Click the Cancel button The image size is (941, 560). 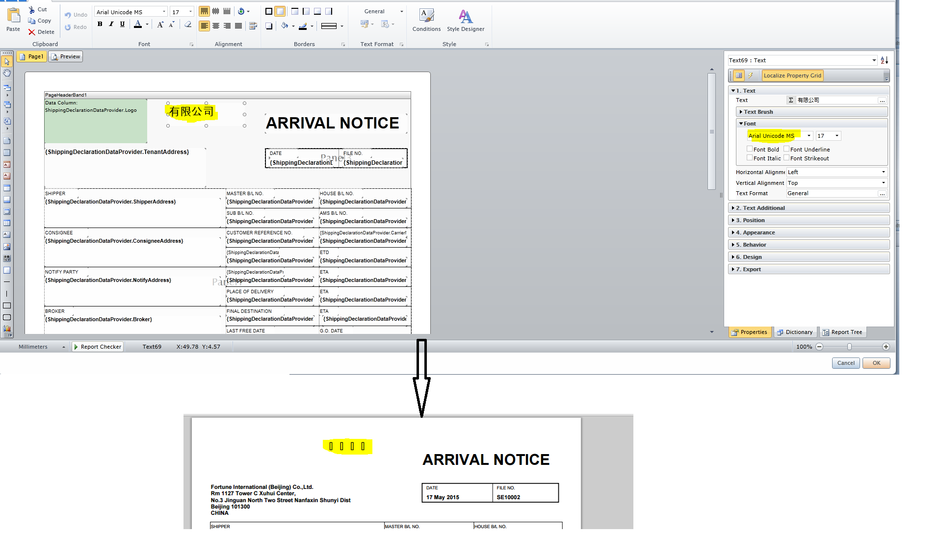(846, 363)
